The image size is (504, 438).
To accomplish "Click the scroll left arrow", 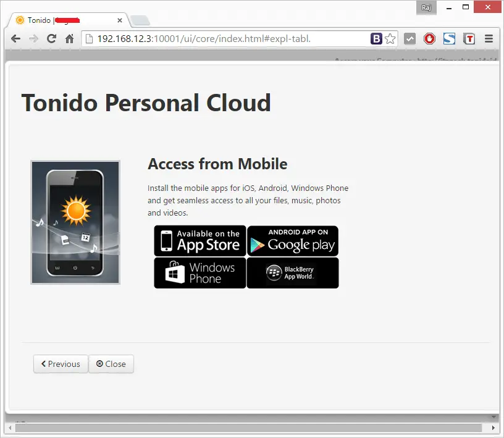I will click(x=10, y=427).
